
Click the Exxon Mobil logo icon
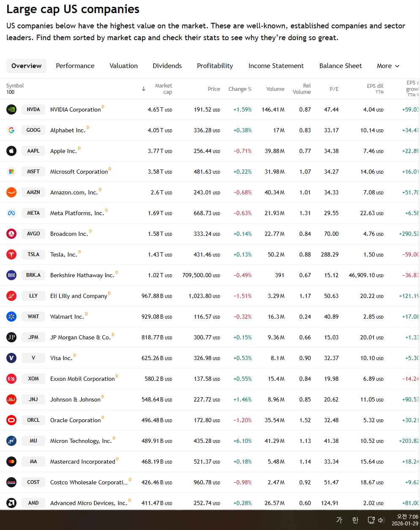click(11, 379)
